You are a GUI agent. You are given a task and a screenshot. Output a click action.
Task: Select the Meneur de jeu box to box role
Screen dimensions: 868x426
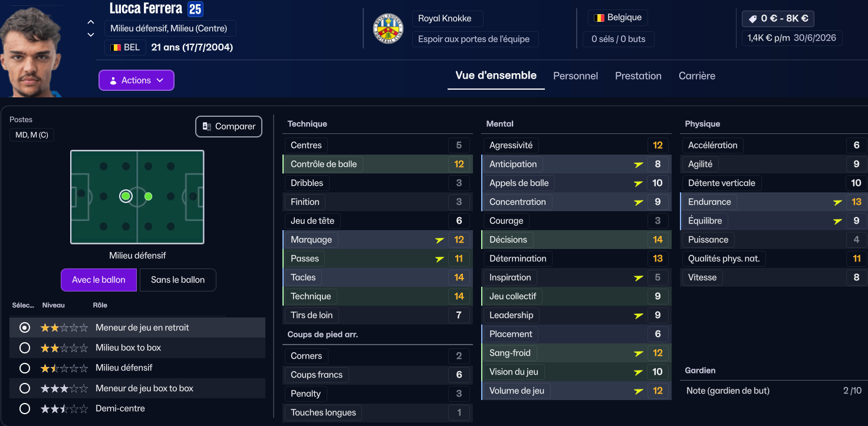[x=25, y=388]
